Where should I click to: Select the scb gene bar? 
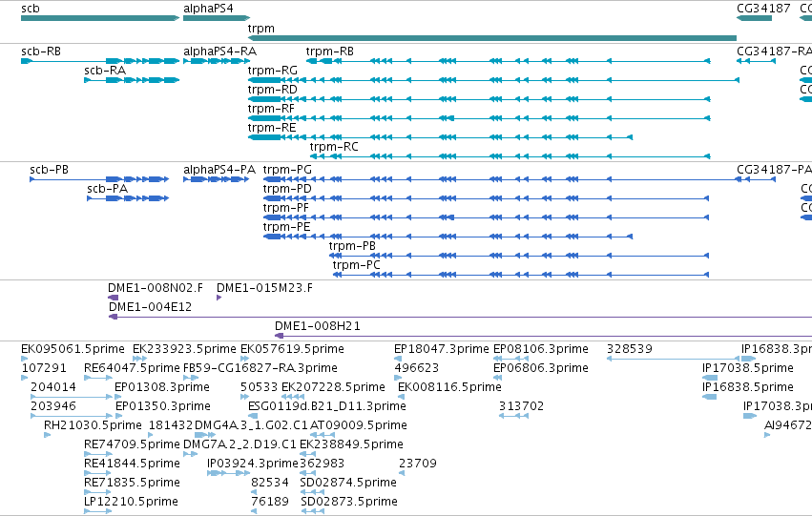(x=100, y=18)
